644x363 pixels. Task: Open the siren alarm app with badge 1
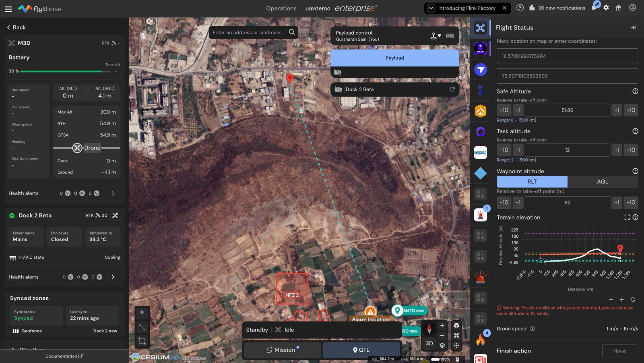481,215
